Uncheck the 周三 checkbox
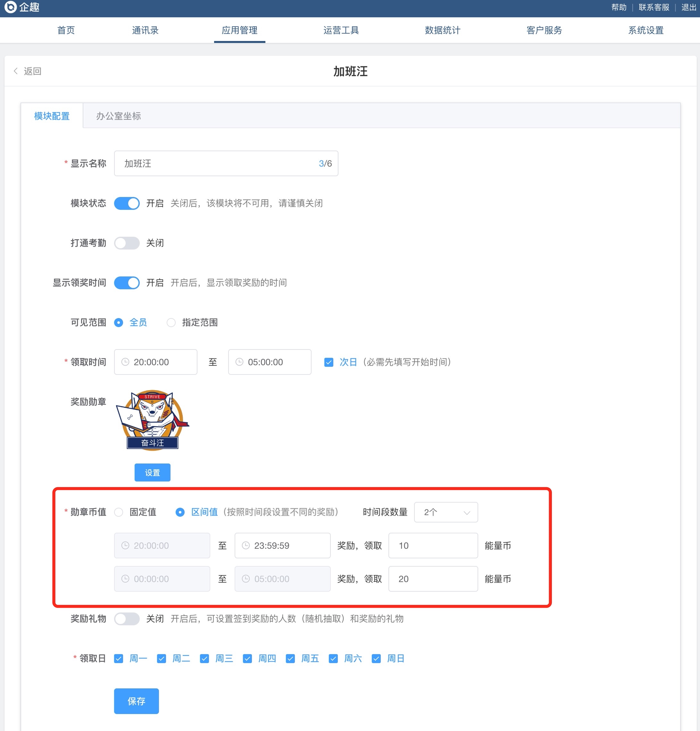Viewport: 700px width, 731px height. [204, 659]
